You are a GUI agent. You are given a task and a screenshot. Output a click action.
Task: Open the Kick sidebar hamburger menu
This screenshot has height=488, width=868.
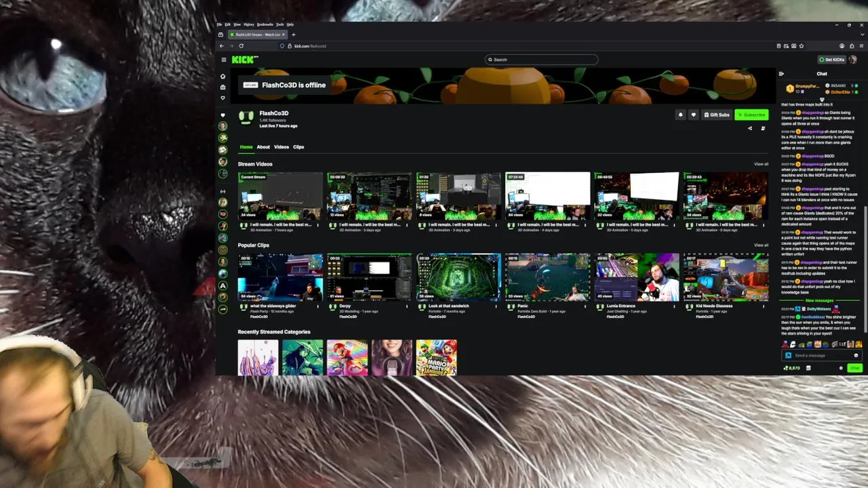click(x=223, y=60)
